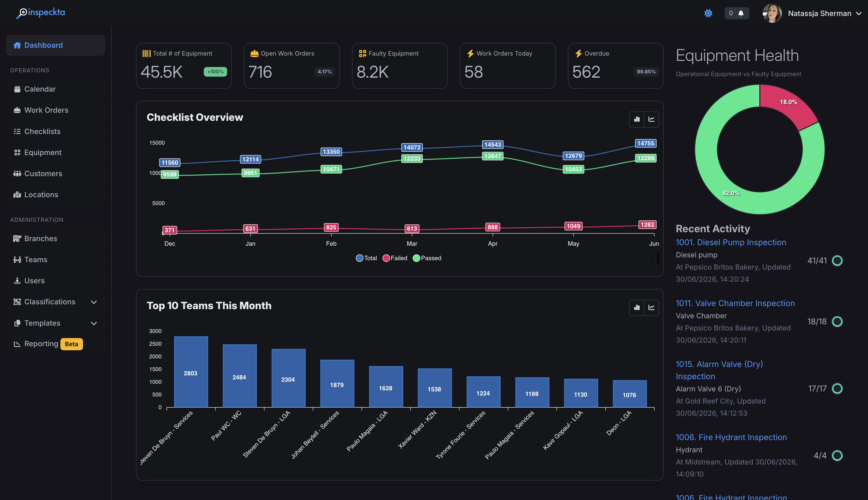Click the Checklists list icon

pyautogui.click(x=17, y=131)
